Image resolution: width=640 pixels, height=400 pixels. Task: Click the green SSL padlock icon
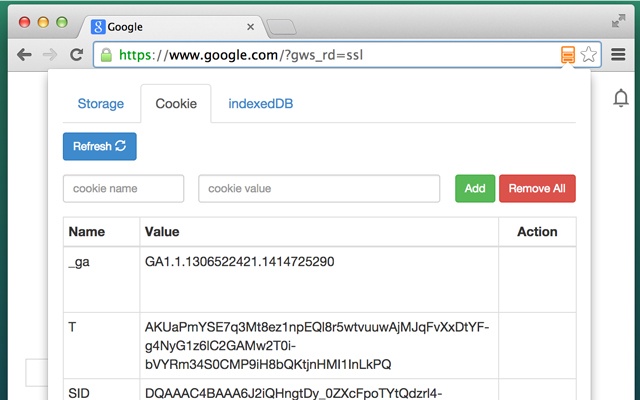106,55
